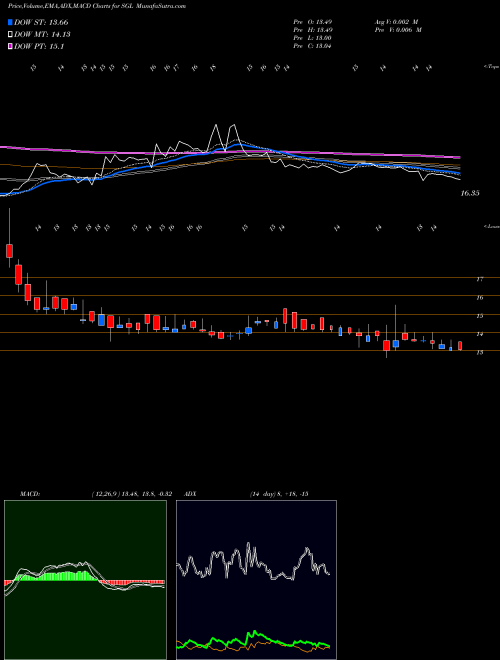This screenshot has height=660, width=500.
Task: Click the 'MACD:' panel heading
Action: pos(29,494)
